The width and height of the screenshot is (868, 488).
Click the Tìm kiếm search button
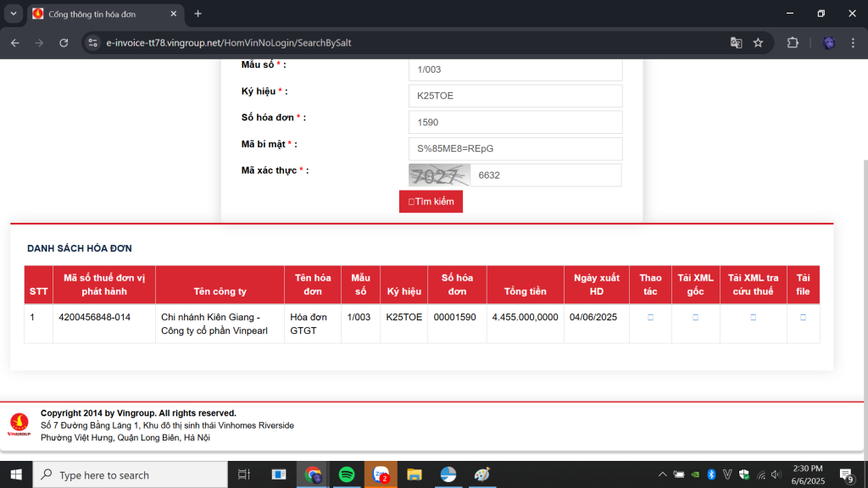pyautogui.click(x=431, y=202)
